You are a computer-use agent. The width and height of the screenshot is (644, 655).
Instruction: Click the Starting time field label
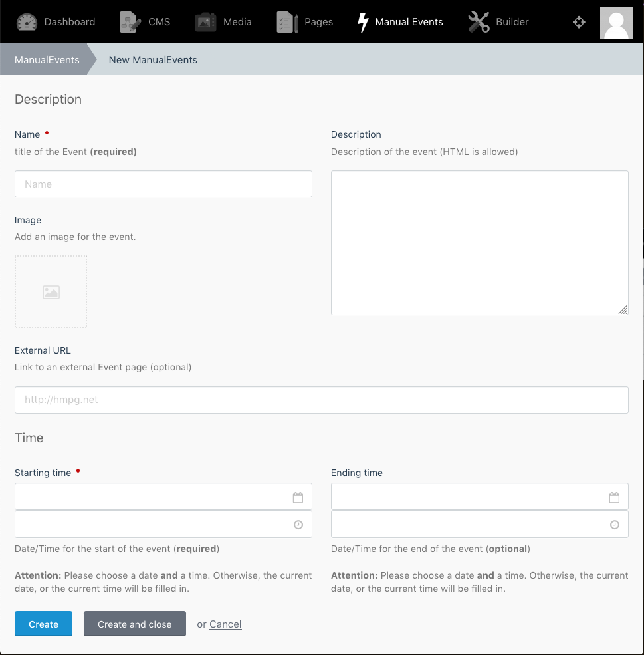[x=43, y=473]
